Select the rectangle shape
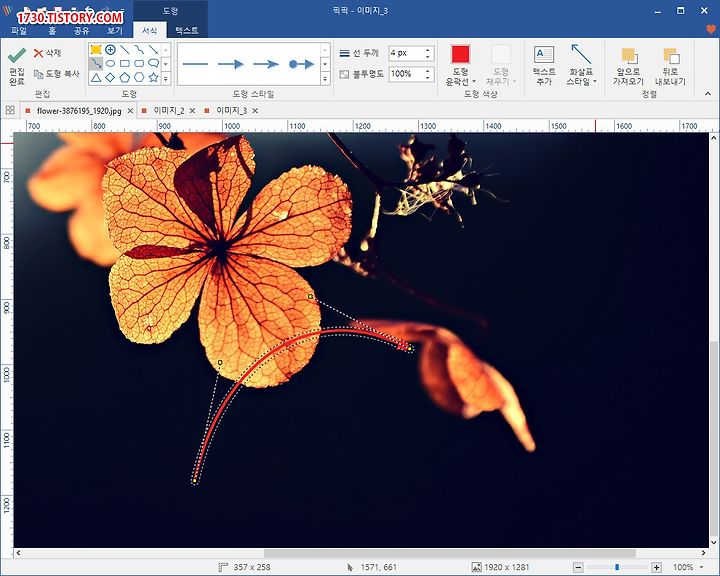This screenshot has width=720, height=576. pyautogui.click(x=124, y=63)
